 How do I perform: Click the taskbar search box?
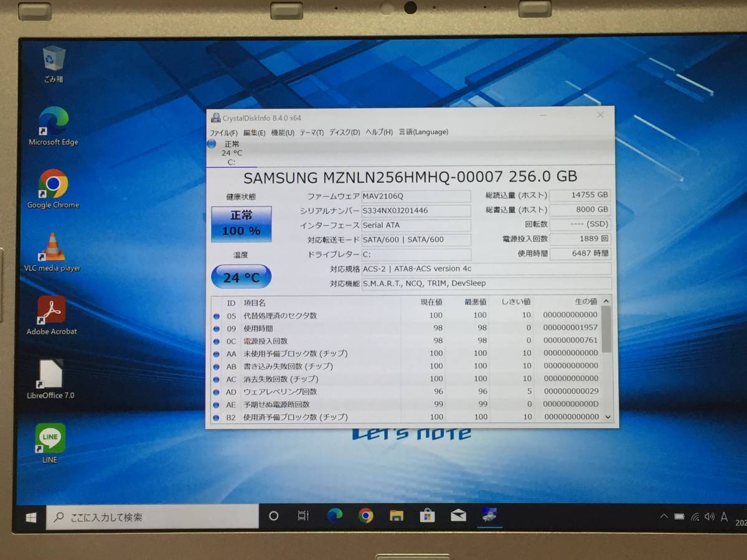click(153, 517)
